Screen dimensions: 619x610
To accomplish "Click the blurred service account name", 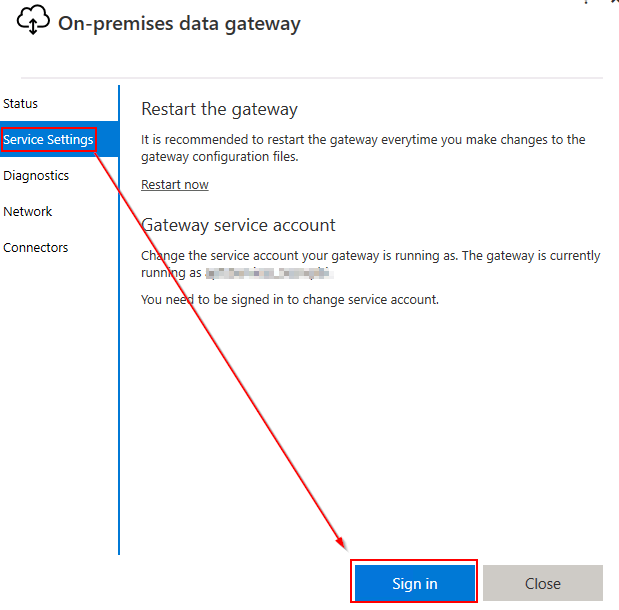I will coord(268,272).
